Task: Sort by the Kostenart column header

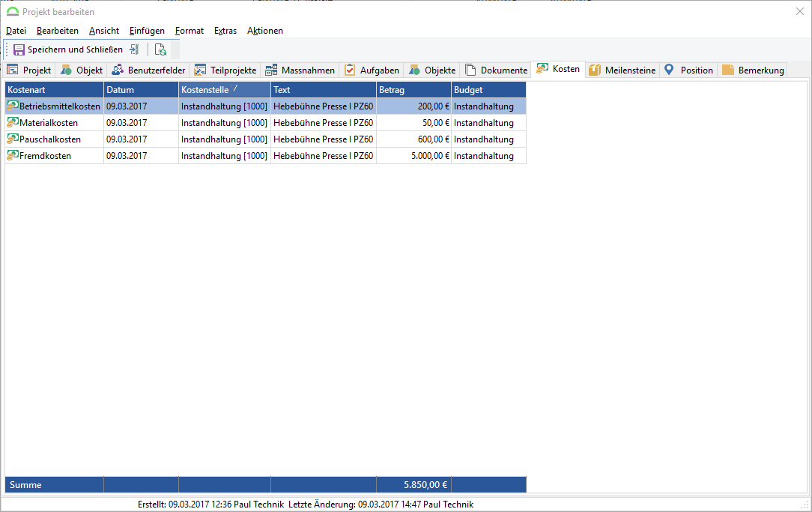Action: tap(55, 90)
